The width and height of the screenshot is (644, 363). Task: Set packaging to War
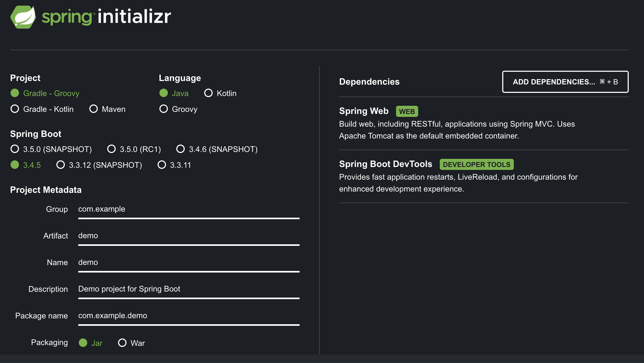131,343
